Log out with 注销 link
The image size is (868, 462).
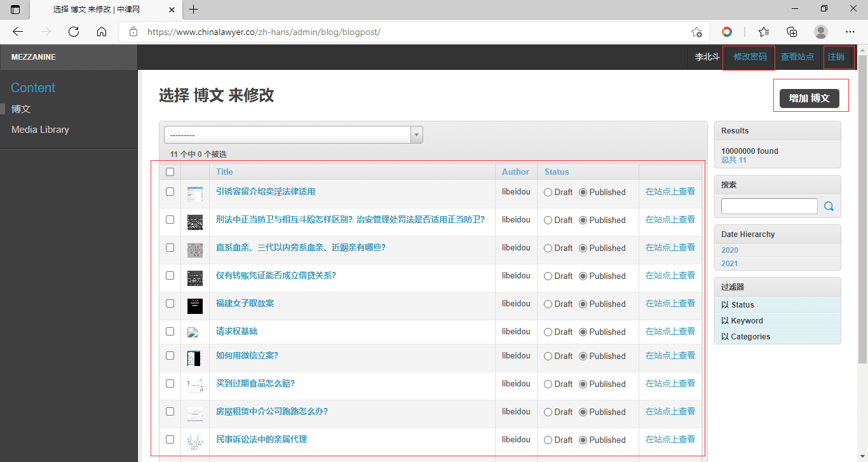[x=836, y=57]
